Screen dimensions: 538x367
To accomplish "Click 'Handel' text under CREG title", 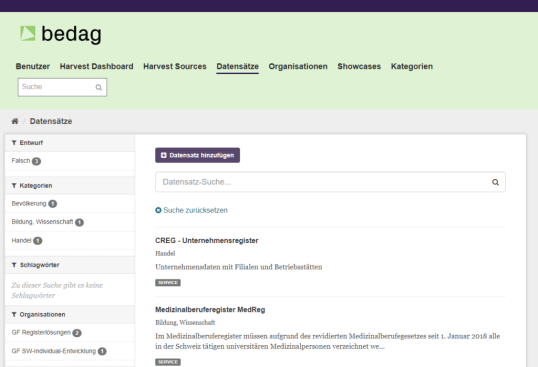I will click(165, 253).
